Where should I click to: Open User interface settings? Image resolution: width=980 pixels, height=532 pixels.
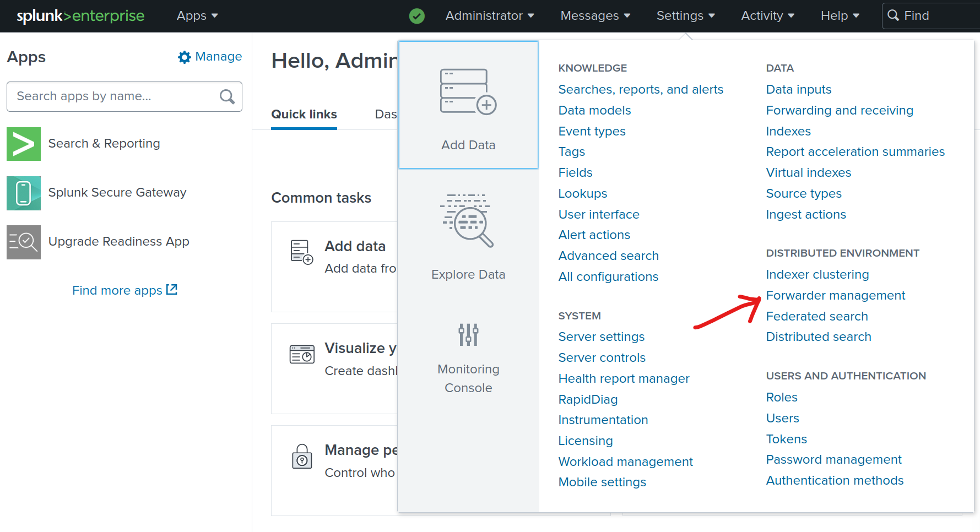(599, 215)
